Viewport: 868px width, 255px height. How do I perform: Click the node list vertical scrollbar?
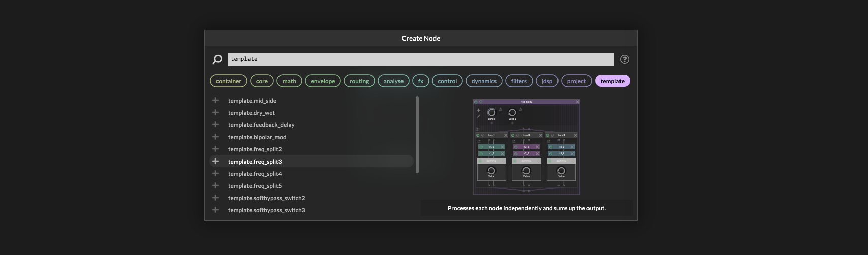(x=417, y=135)
